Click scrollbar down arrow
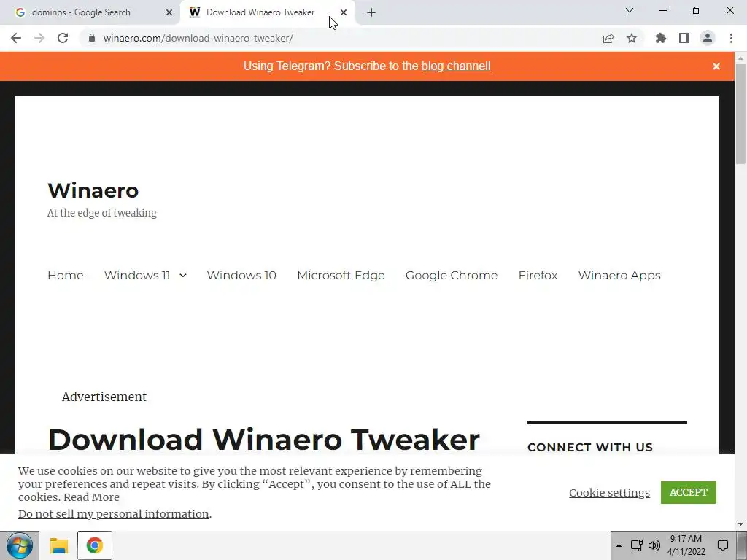Image resolution: width=747 pixels, height=560 pixels. [740, 524]
